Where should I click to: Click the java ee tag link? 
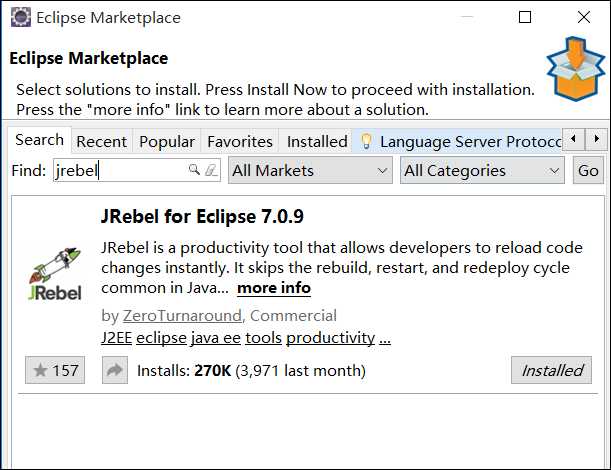click(216, 337)
